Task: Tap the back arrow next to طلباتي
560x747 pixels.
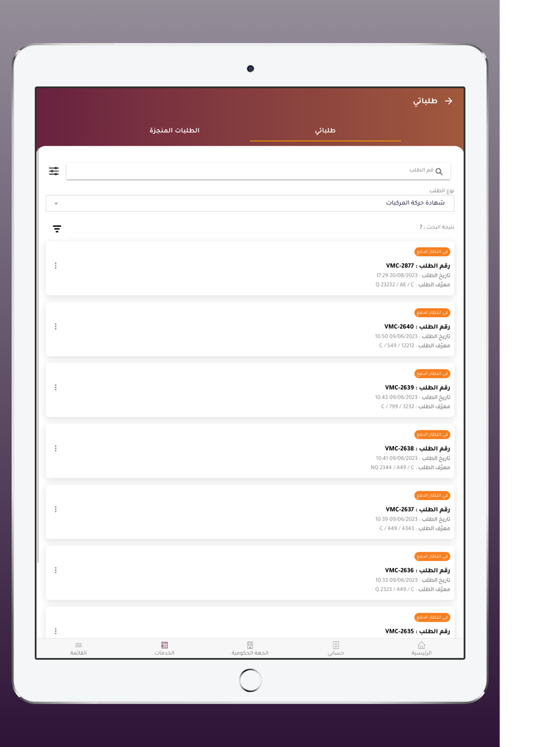Action: (449, 101)
